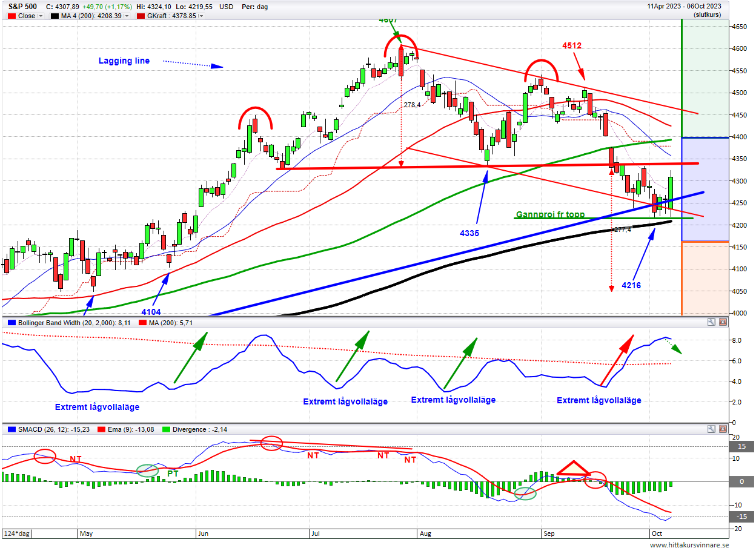Image resolution: width=756 pixels, height=548 pixels.
Task: Select the Close legend label
Action: (x=27, y=16)
